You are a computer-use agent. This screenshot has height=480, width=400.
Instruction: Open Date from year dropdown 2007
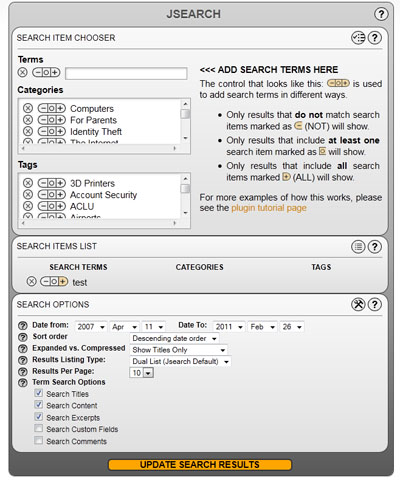(x=91, y=327)
